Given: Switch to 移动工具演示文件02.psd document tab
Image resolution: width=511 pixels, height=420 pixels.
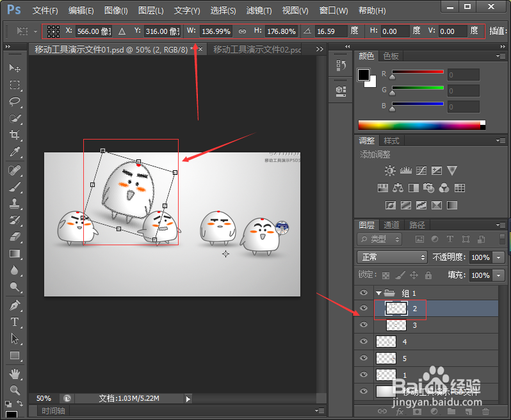Looking at the screenshot, I should (x=257, y=49).
